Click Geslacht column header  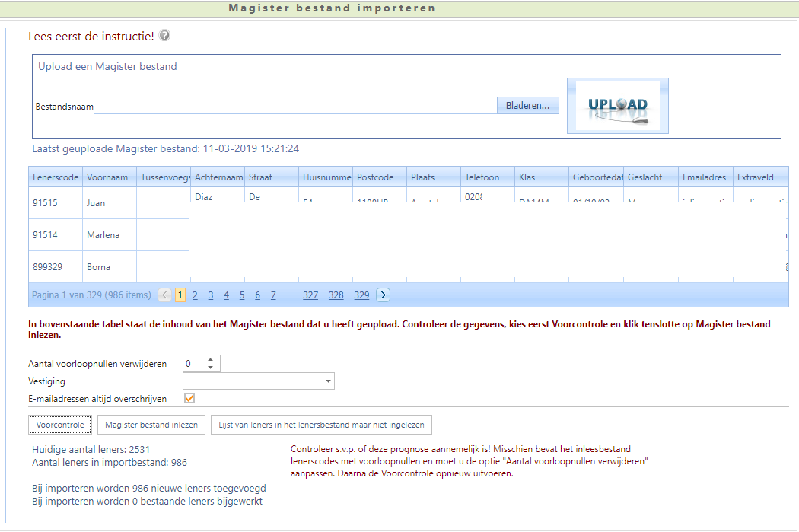click(x=651, y=177)
